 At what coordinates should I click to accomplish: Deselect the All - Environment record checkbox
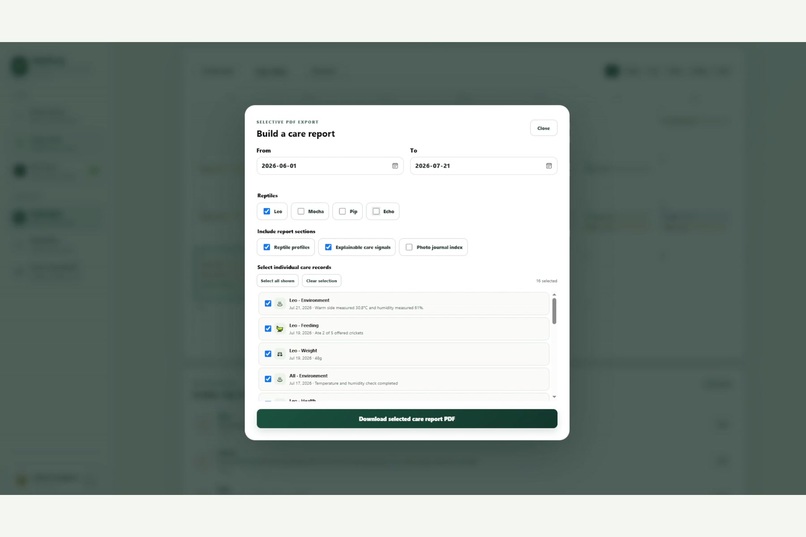[x=268, y=379]
